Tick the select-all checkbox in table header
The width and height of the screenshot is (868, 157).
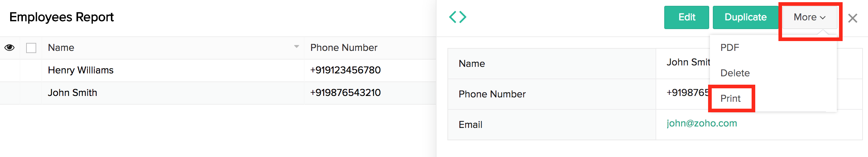pos(31,48)
